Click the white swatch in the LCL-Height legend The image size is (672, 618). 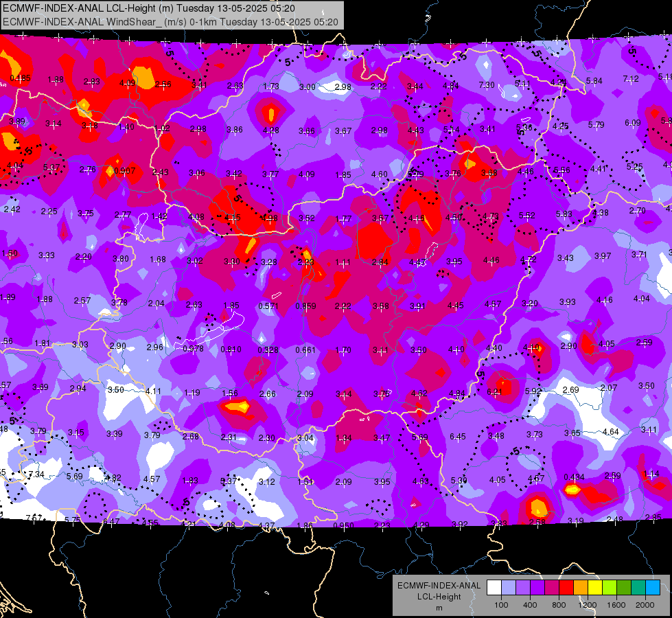494,587
